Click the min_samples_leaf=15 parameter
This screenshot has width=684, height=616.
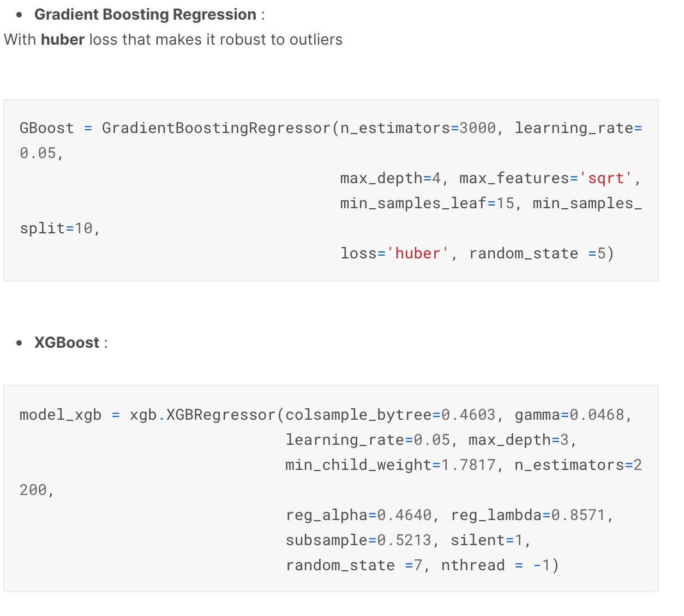(427, 203)
